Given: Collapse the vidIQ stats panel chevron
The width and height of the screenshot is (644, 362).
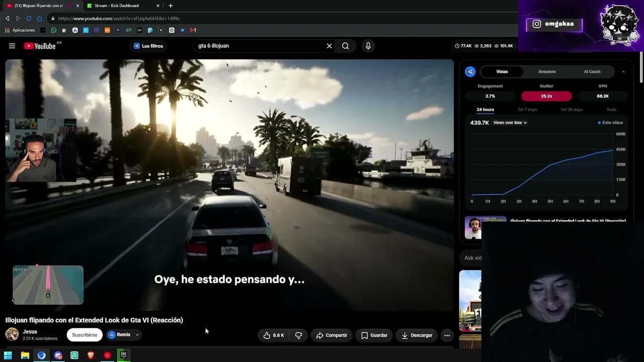Looking at the screenshot, I should 623,72.
